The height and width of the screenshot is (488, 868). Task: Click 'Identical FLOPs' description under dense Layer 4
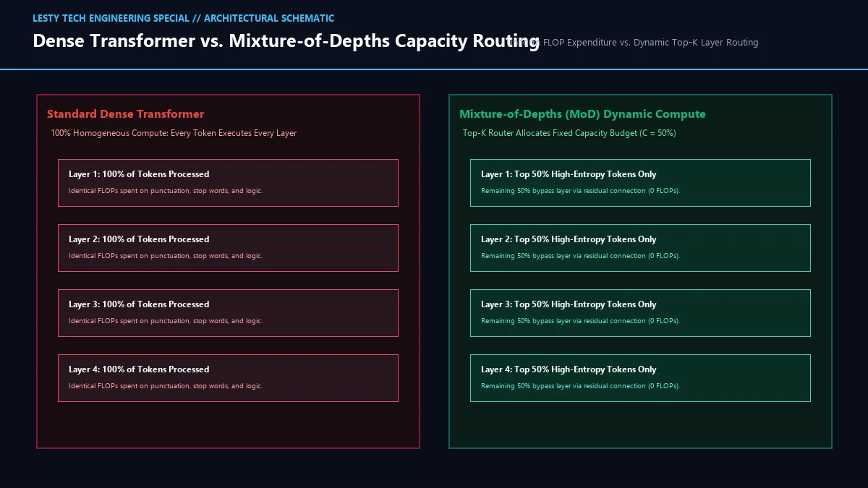[x=166, y=386]
